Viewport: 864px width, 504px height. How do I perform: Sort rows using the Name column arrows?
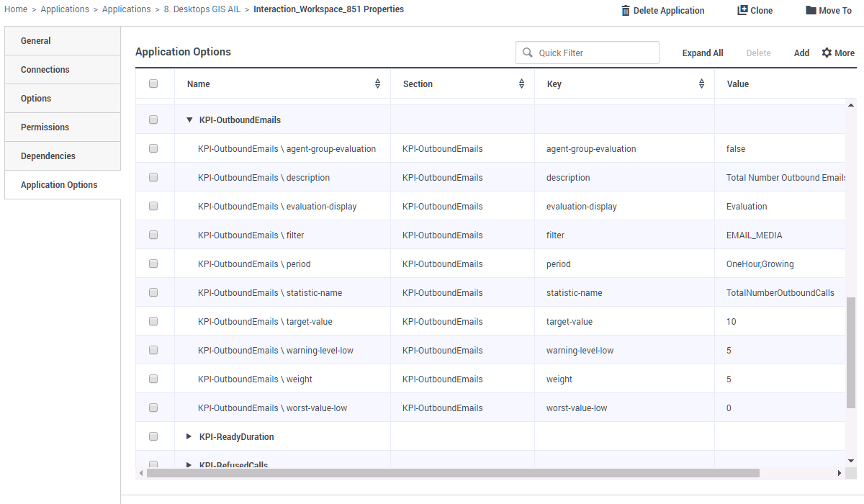(x=377, y=84)
